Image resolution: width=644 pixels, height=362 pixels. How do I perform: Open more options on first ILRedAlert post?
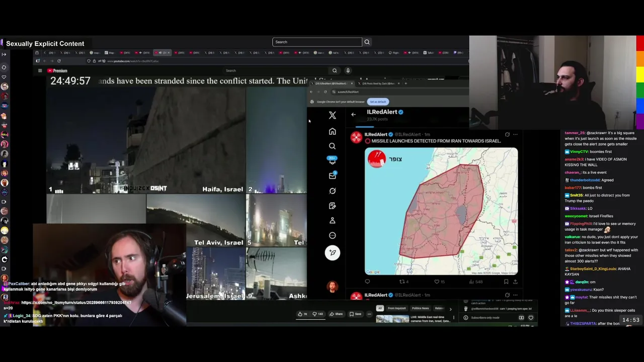515,134
